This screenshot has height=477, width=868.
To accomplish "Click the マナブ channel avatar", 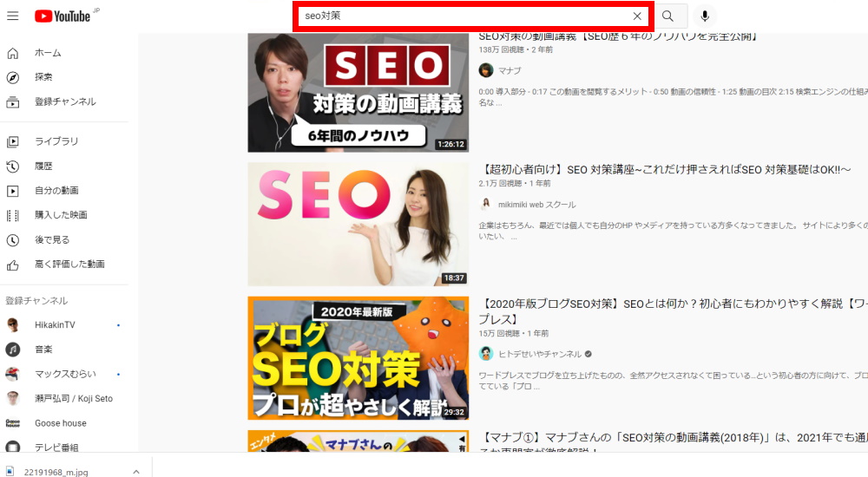I will point(486,70).
